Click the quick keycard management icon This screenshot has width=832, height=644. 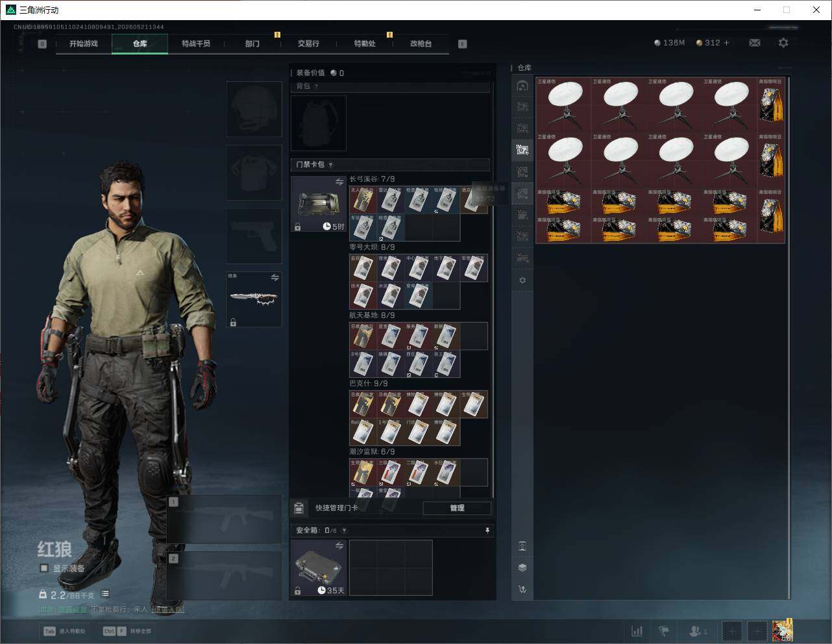click(x=299, y=508)
